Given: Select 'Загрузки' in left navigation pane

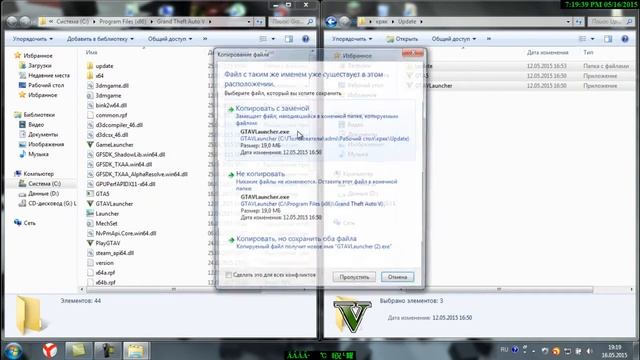Looking at the screenshot, I should (40, 65).
